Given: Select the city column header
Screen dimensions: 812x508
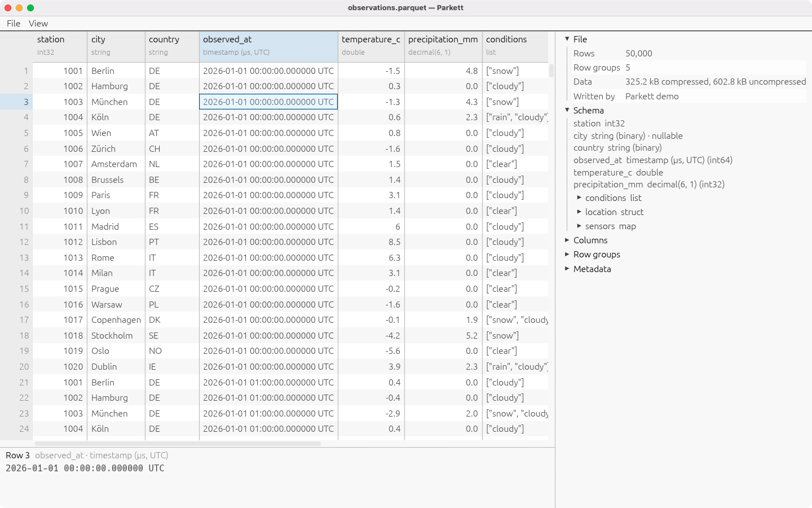Looking at the screenshot, I should click(116, 46).
